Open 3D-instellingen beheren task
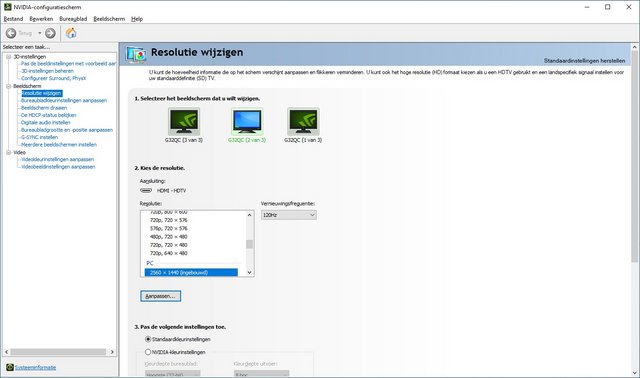Screen dimensions: 640x378 click(x=47, y=71)
